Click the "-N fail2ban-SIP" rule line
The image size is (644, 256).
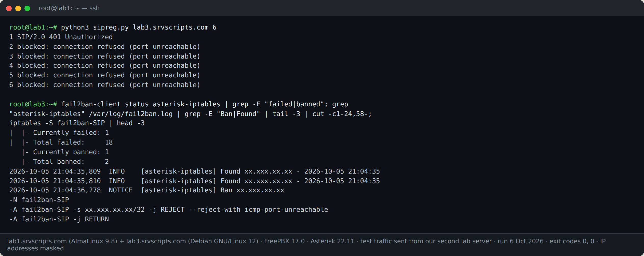pyautogui.click(x=39, y=200)
